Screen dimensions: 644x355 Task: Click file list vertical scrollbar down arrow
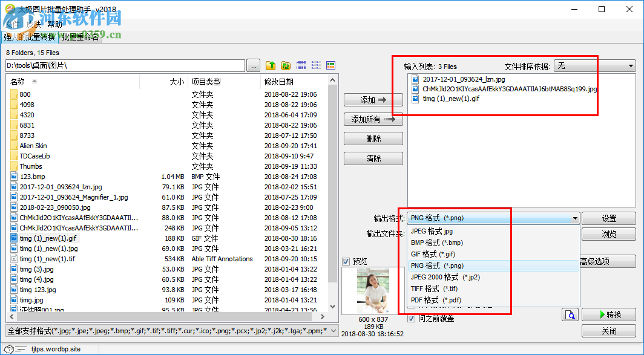click(x=332, y=307)
